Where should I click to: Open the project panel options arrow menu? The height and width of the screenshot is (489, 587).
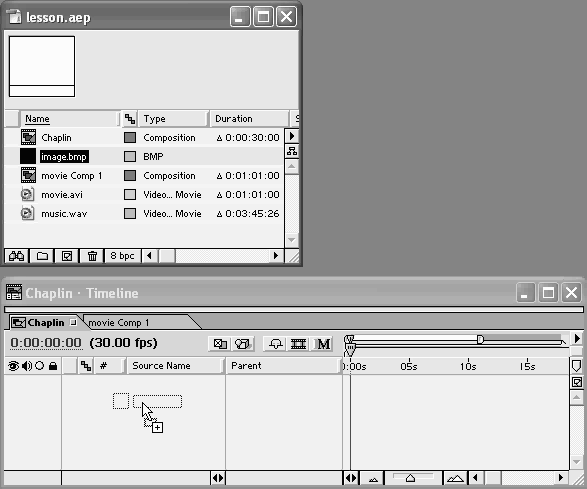point(292,136)
